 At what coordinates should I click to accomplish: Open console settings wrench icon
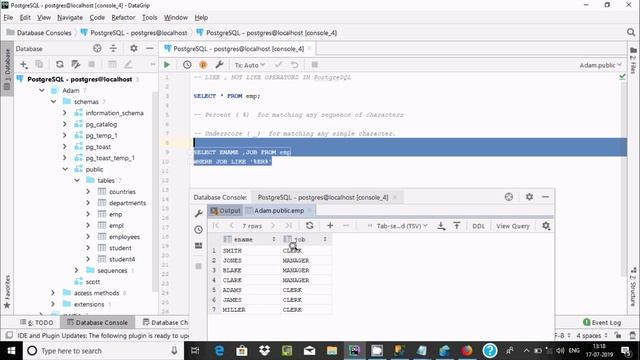219,64
